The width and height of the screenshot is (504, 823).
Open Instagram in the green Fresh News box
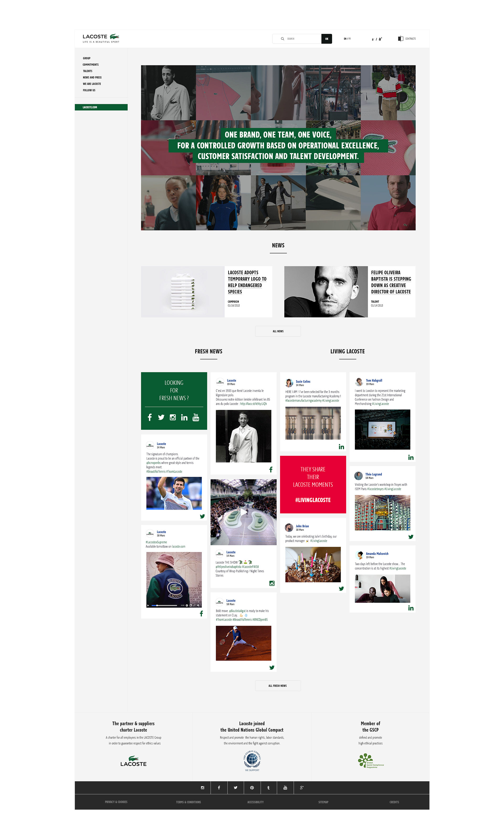click(173, 417)
